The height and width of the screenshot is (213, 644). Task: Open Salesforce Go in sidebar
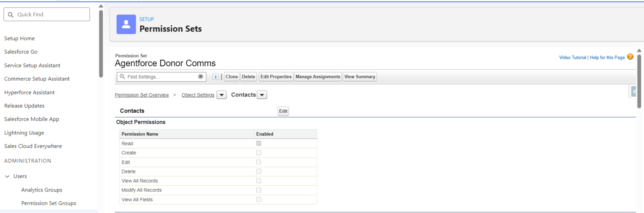click(x=21, y=52)
